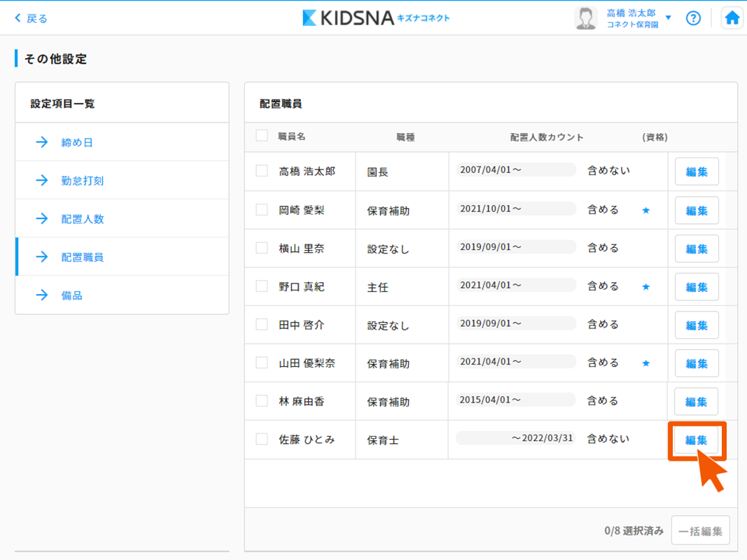
Task: Select the checkbox for 佐藤 ひとみ
Action: [262, 439]
